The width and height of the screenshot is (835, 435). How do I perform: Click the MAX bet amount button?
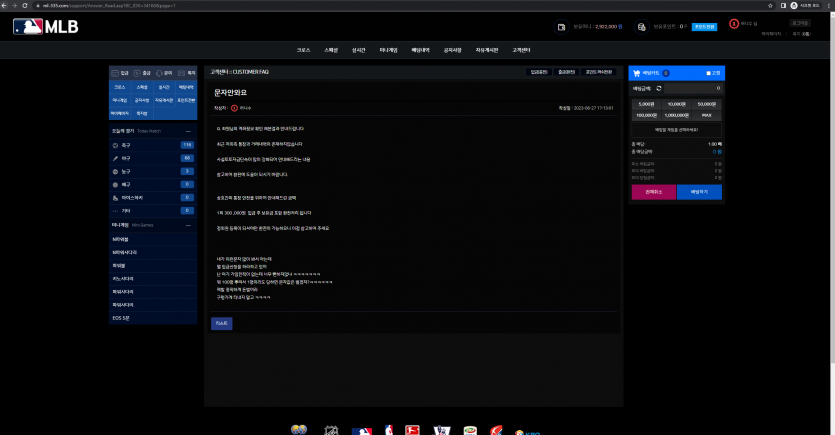point(707,115)
